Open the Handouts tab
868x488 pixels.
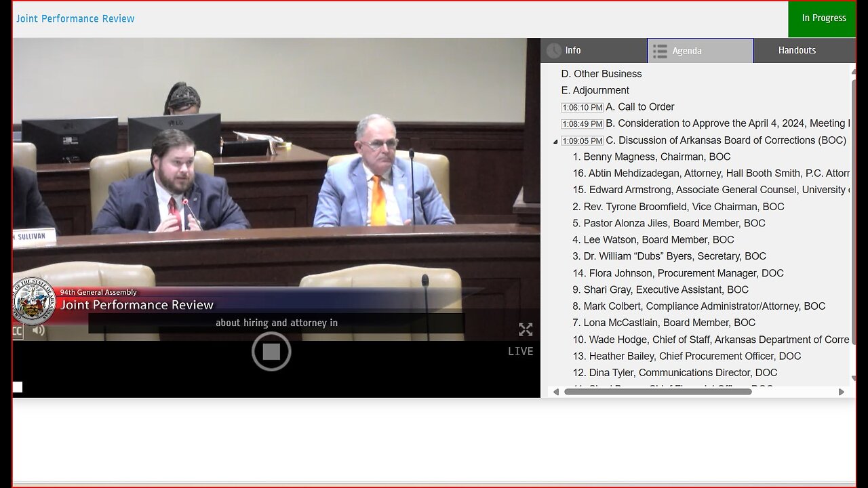[804, 50]
